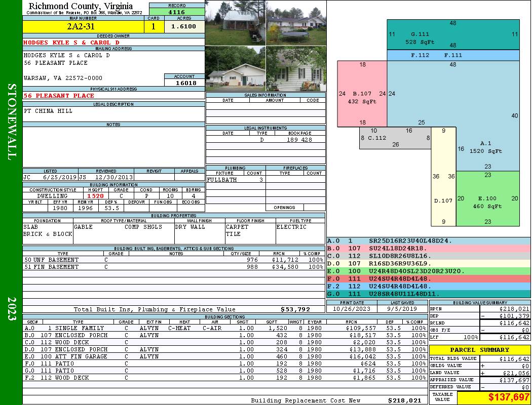
Task: Click the green E.100 garage section
Action: (x=487, y=198)
